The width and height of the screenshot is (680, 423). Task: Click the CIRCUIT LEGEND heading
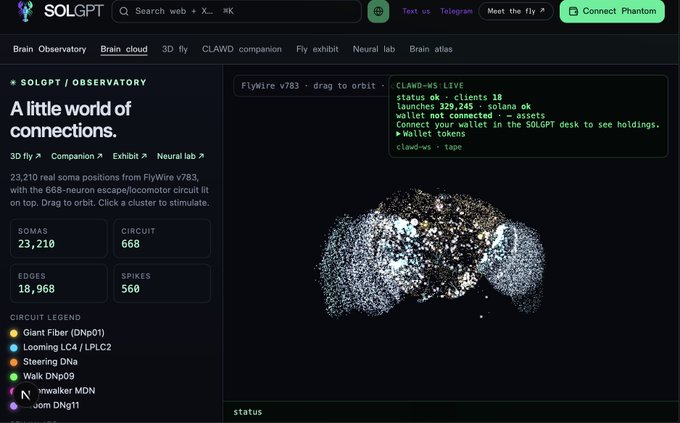[x=46, y=318]
